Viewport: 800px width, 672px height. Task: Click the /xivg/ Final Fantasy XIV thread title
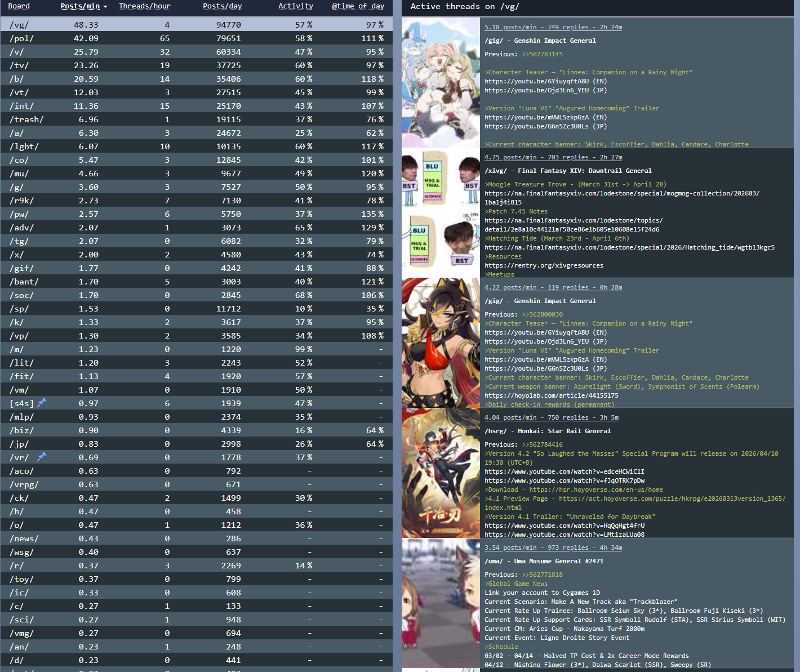click(568, 171)
